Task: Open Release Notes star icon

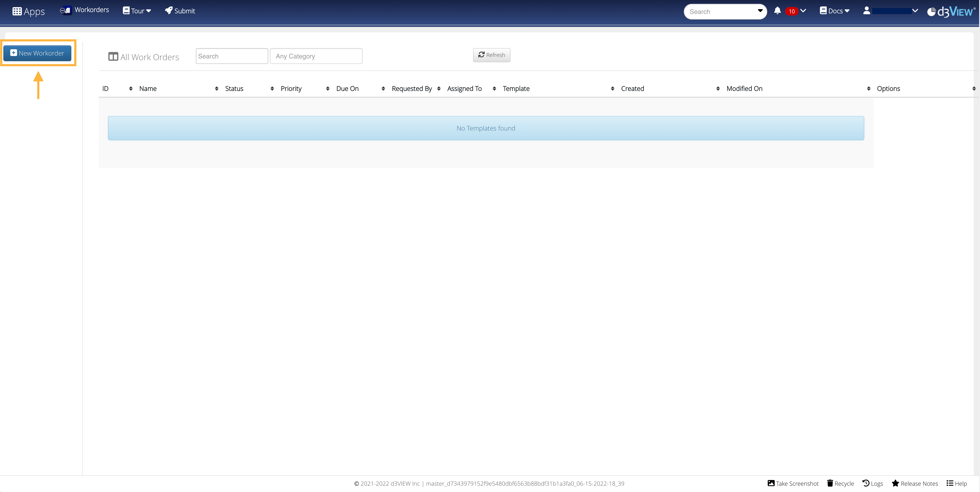Action: [895, 483]
